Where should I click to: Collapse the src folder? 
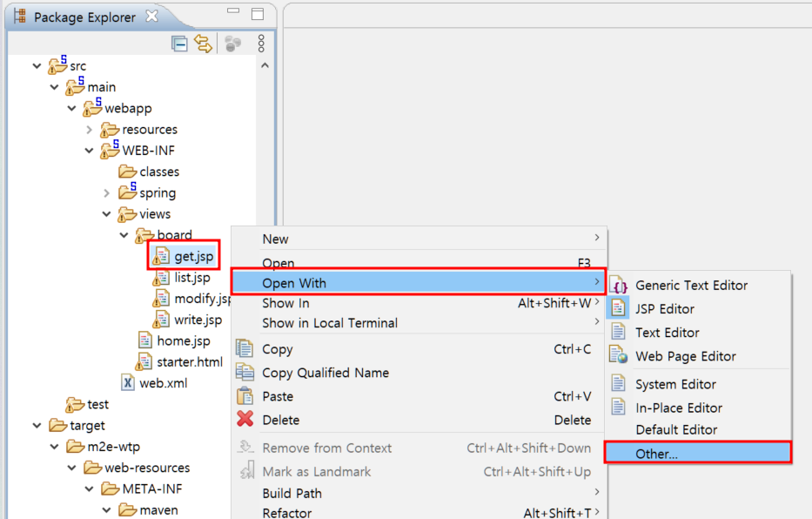(x=37, y=66)
